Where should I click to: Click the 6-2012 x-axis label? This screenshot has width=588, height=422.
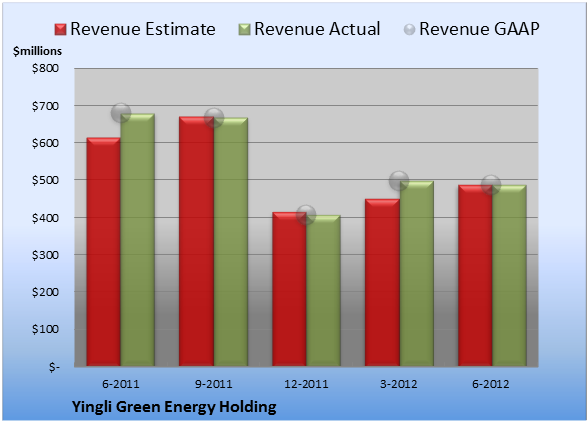click(490, 384)
